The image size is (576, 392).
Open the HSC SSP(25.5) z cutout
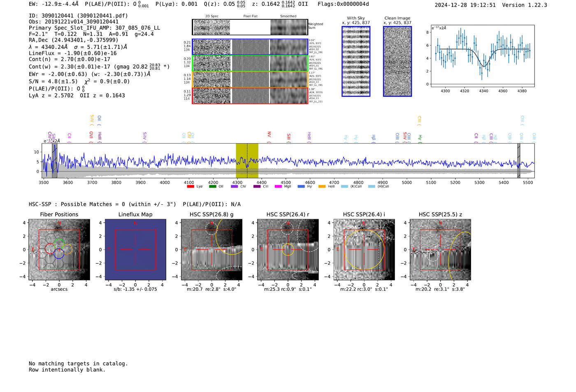point(440,250)
